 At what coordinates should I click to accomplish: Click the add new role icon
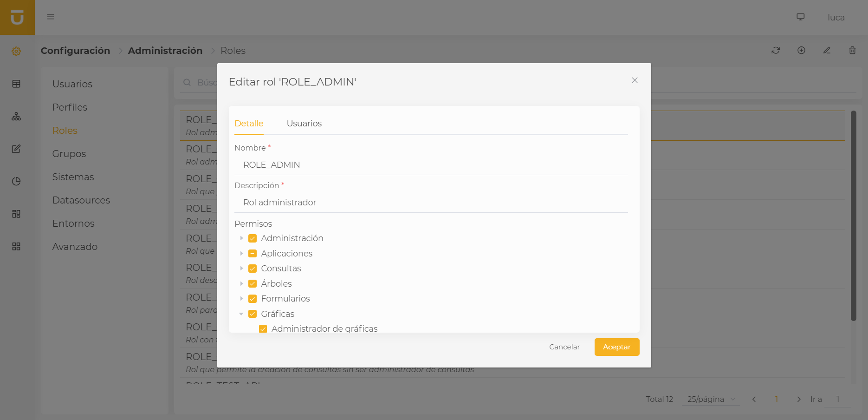click(801, 50)
